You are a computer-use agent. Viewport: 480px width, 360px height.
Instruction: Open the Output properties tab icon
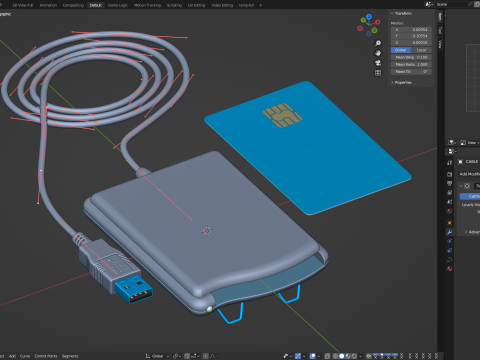point(450,183)
